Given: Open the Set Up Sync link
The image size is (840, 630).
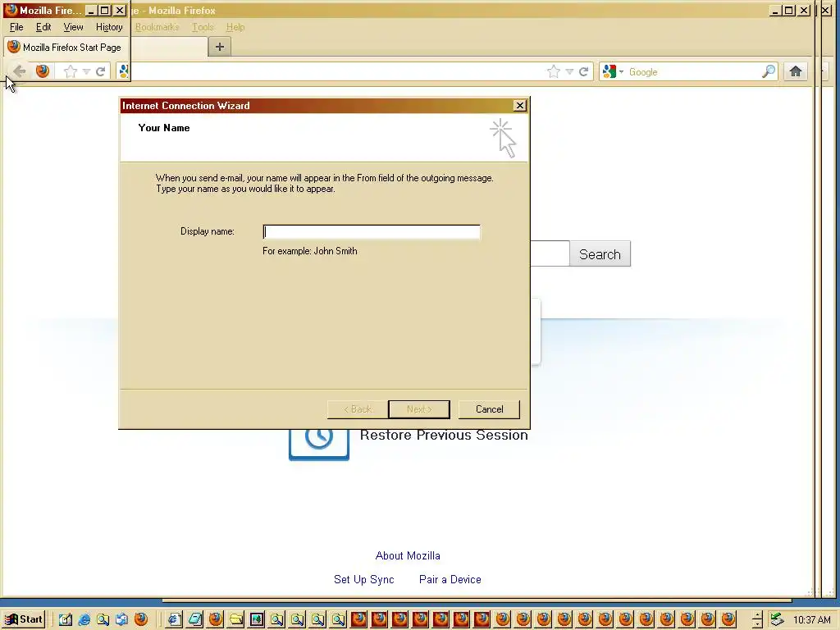Looking at the screenshot, I should [363, 579].
